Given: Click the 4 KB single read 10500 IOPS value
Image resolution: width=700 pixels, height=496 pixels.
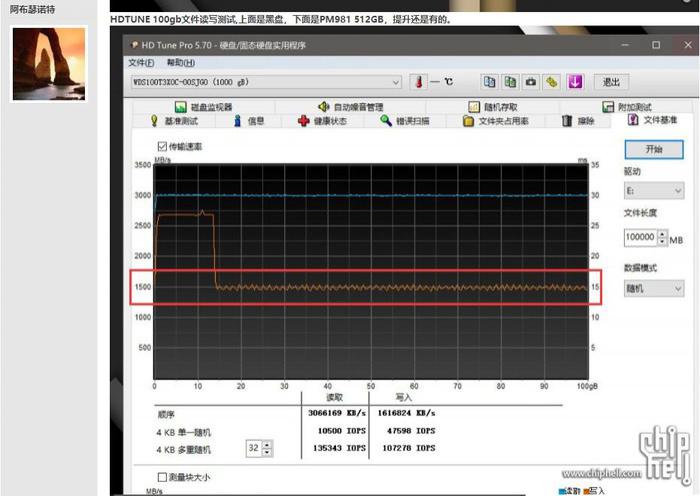Looking at the screenshot, I should pos(342,431).
